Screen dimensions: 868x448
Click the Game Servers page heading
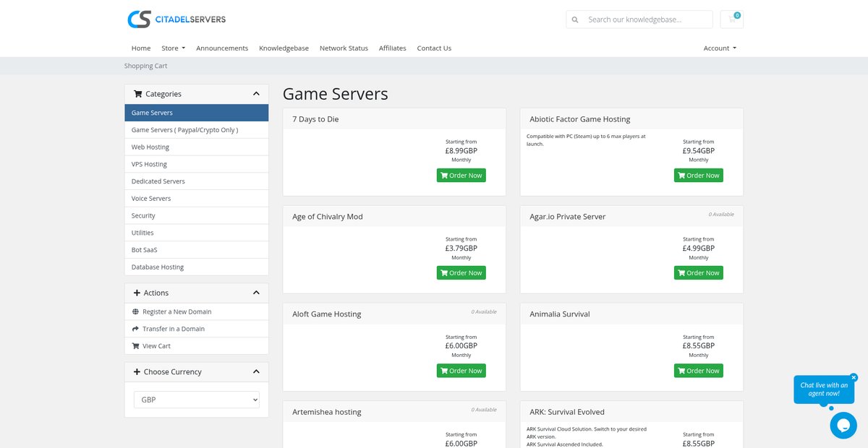click(x=336, y=94)
